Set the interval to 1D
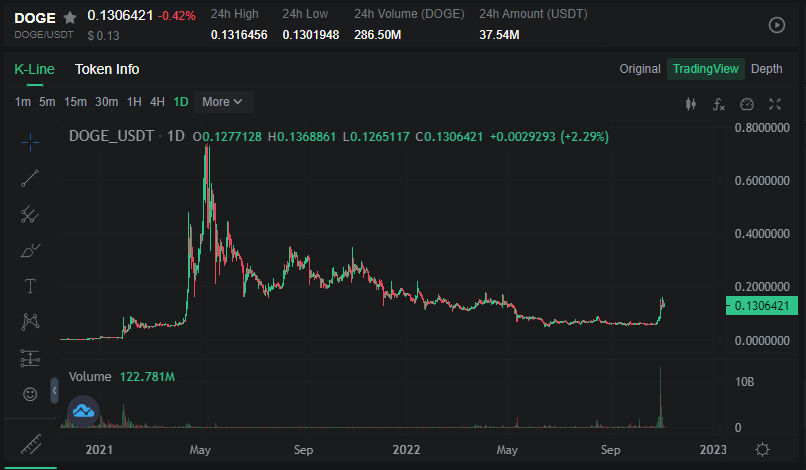 coord(180,102)
